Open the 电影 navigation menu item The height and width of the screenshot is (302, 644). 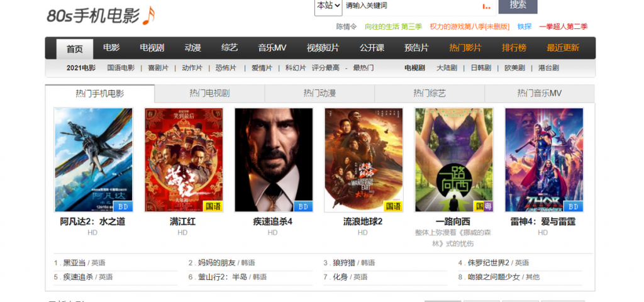coord(111,48)
